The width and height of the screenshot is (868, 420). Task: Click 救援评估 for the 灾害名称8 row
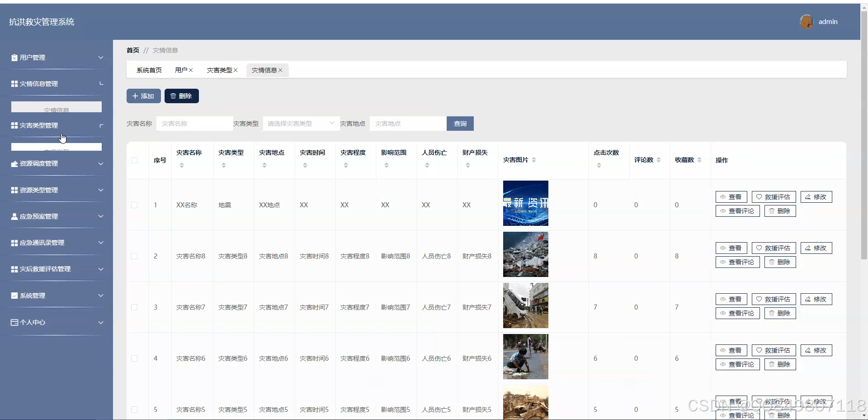774,248
